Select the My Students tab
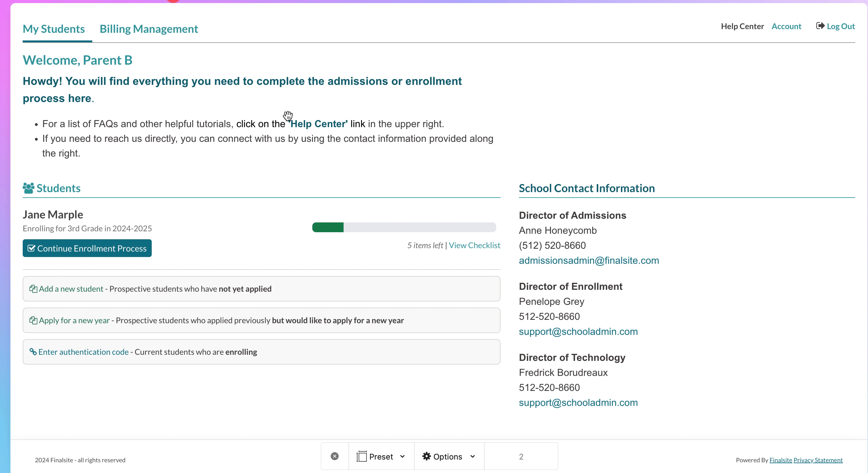The image size is (868, 473). coord(54,29)
